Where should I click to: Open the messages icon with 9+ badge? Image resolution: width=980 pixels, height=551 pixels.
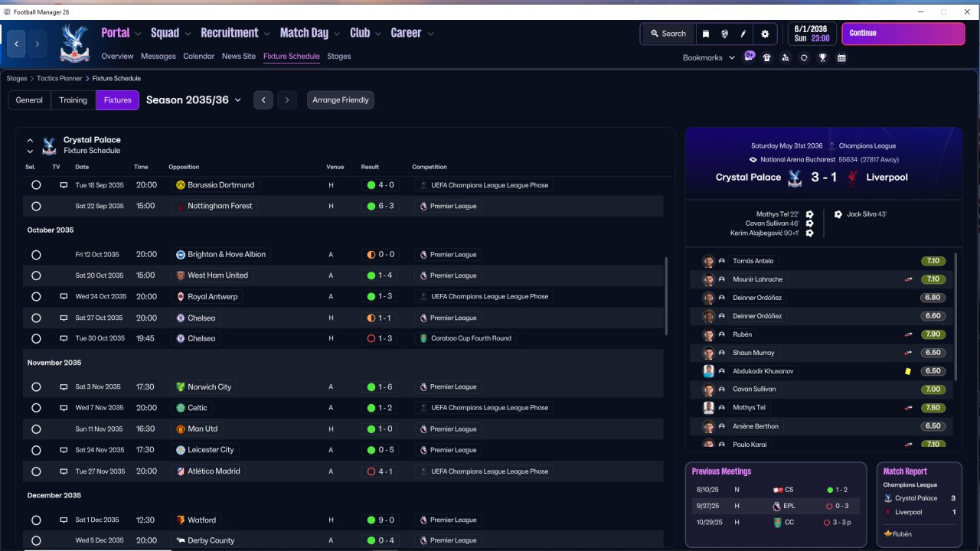(749, 57)
